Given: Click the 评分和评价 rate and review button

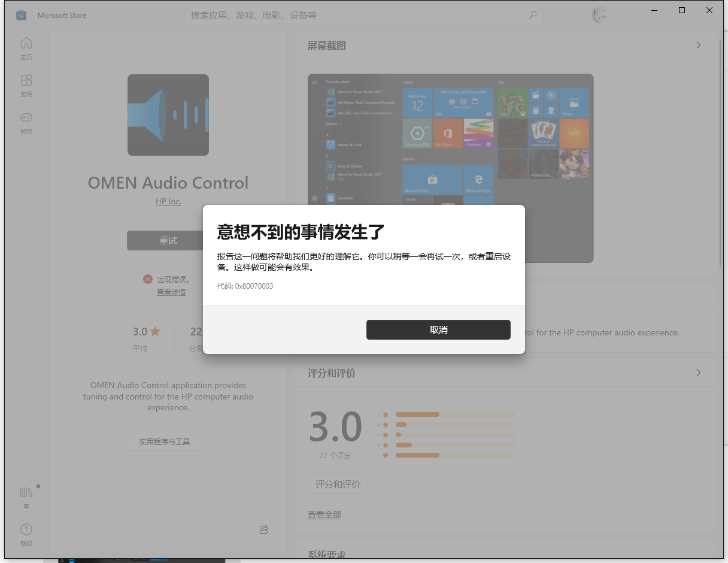Looking at the screenshot, I should tap(337, 484).
